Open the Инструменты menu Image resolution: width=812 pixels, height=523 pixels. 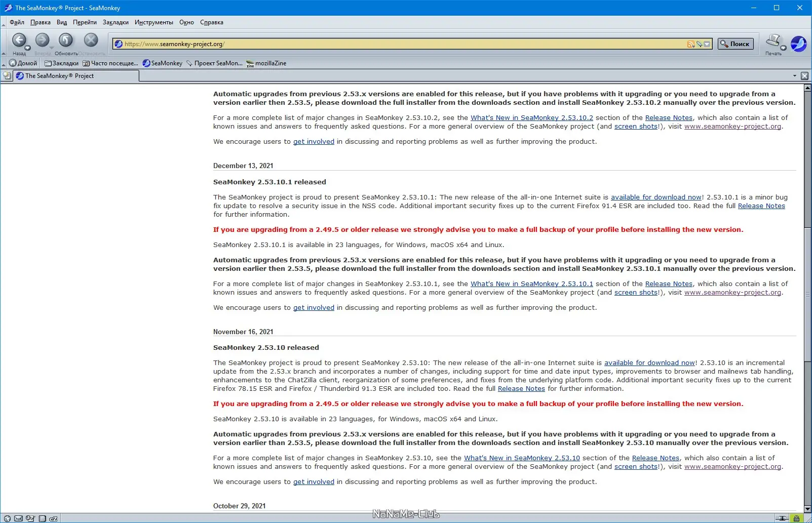[x=154, y=22]
